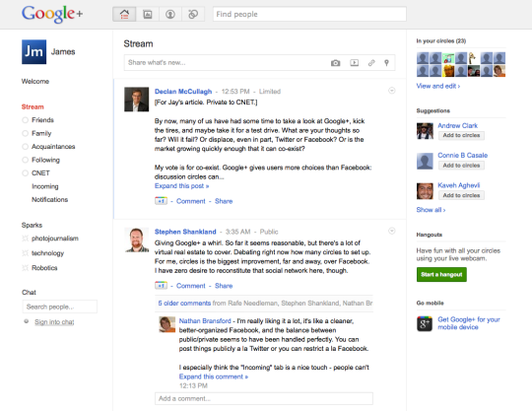532x411 pixels.
Task: Open Stephen Shankland's profile photo
Action: [136, 240]
